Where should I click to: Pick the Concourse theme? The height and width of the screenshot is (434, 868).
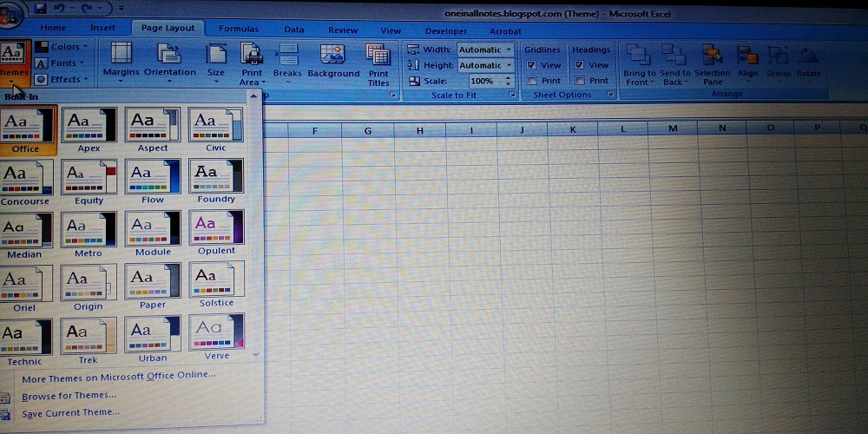click(x=26, y=182)
